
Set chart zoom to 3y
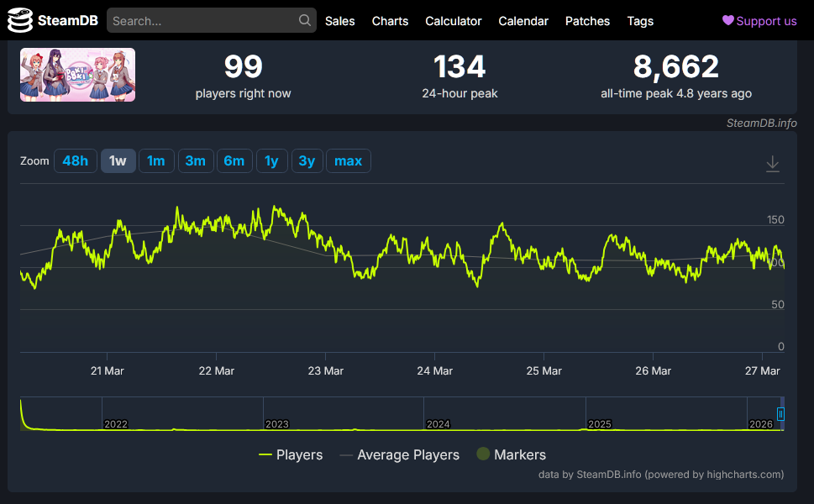307,161
